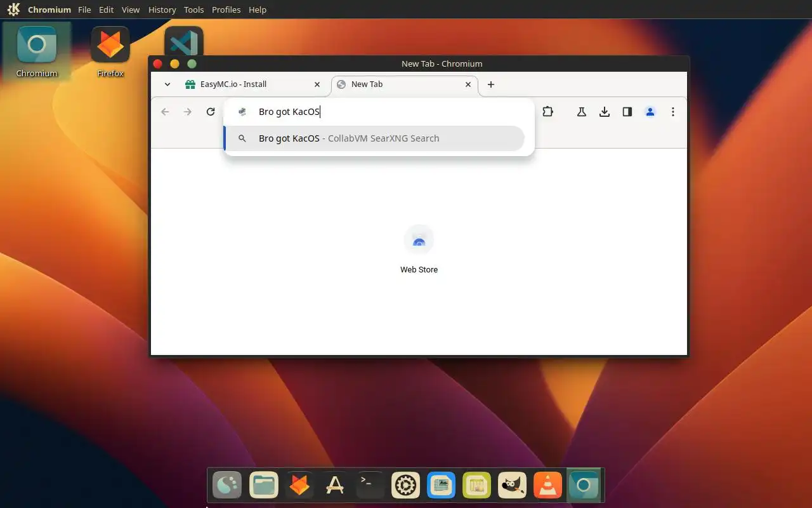Open Chromium's three-dot menu

pos(673,112)
